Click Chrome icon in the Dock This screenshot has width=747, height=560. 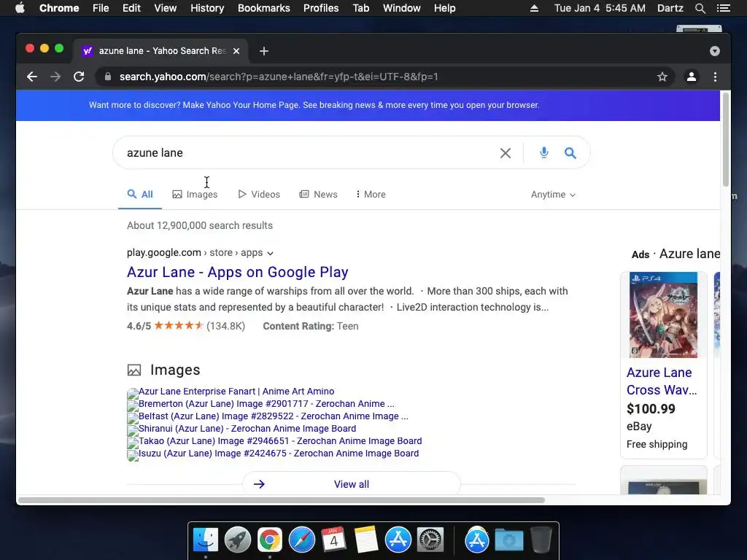[x=270, y=540]
